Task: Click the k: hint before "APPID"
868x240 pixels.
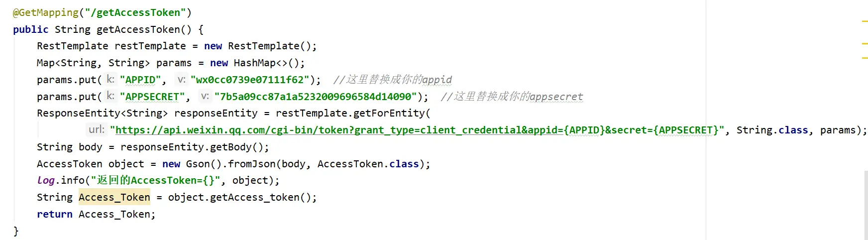Action: tap(110, 79)
